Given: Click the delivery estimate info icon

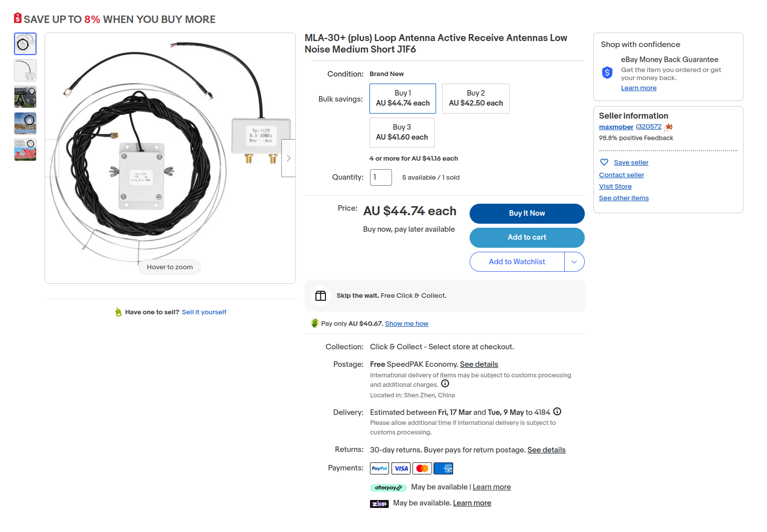Looking at the screenshot, I should pos(557,412).
